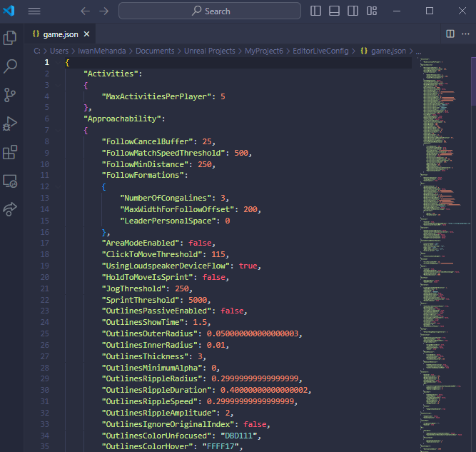This screenshot has width=476, height=452.
Task: Split the editor to the right
Action: (450, 34)
